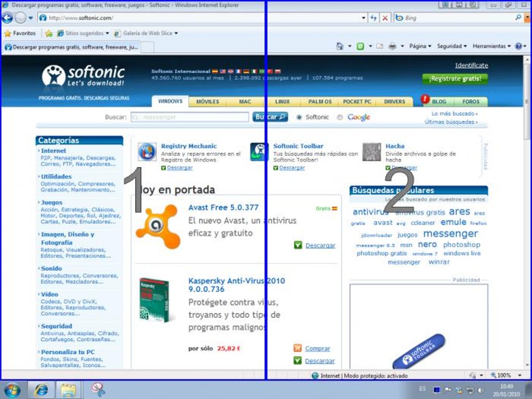Switch to the POCKET PC tab
Image resolution: width=532 pixels, height=399 pixels.
(357, 102)
